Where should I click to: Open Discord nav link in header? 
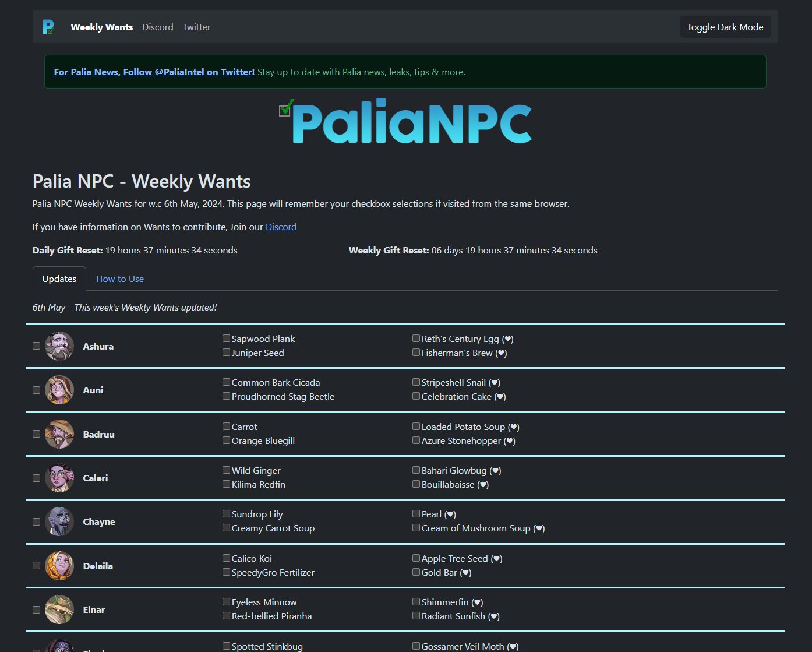158,27
